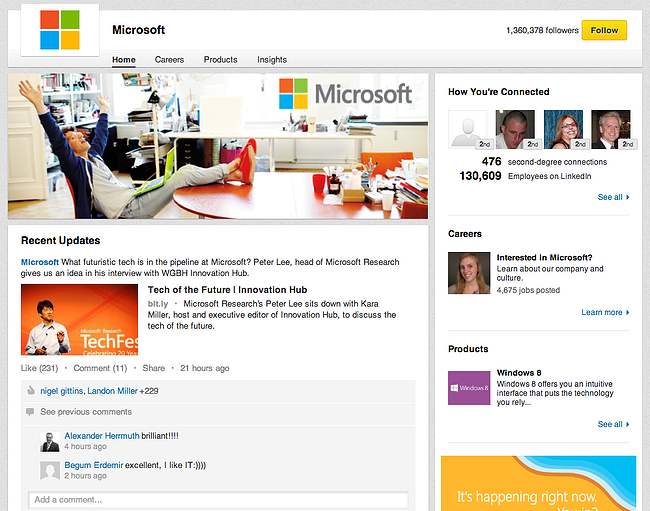Viewport: 650px width, 511px height.
Task: Click Alexander Hermuth's avatar picture
Action: point(50,442)
